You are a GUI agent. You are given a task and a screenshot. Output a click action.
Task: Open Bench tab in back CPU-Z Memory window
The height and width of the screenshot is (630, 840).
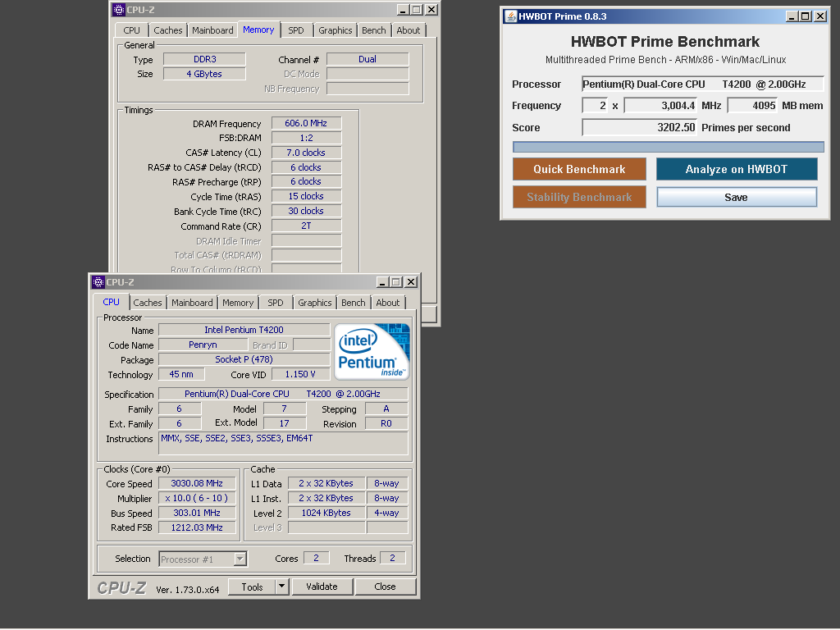click(374, 30)
